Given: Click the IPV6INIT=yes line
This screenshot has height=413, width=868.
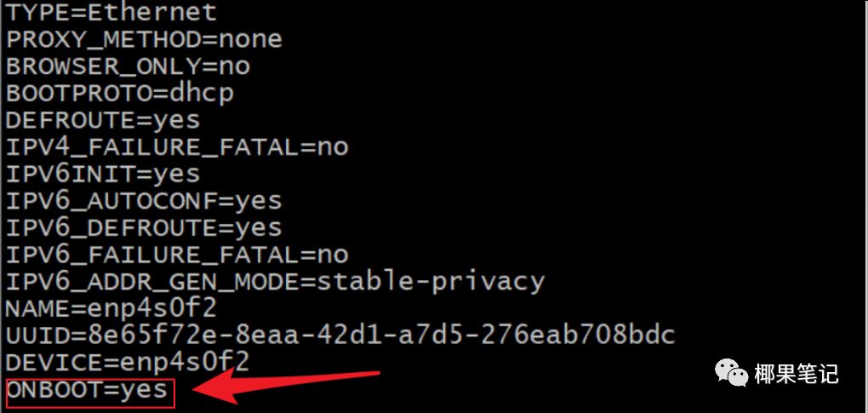Looking at the screenshot, I should [103, 174].
